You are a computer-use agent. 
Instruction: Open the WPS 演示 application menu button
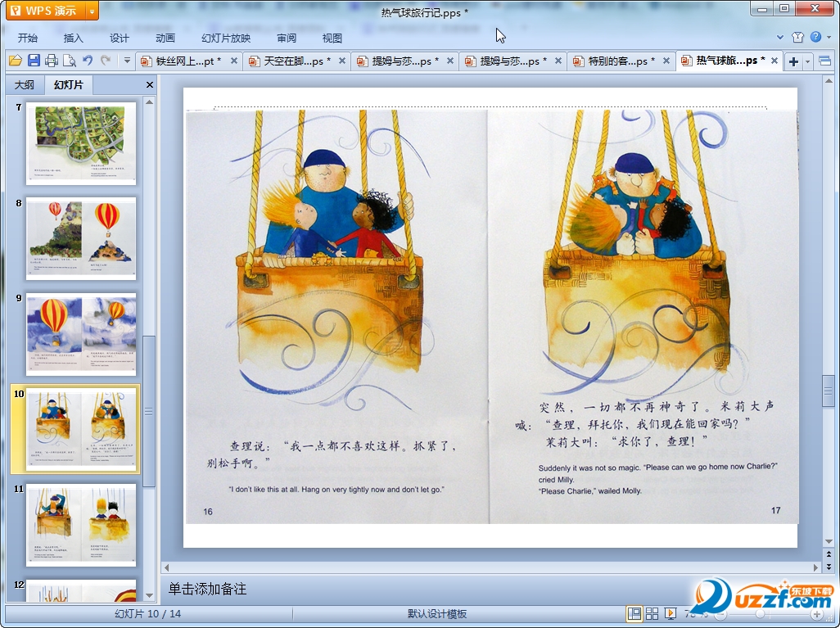point(46,10)
